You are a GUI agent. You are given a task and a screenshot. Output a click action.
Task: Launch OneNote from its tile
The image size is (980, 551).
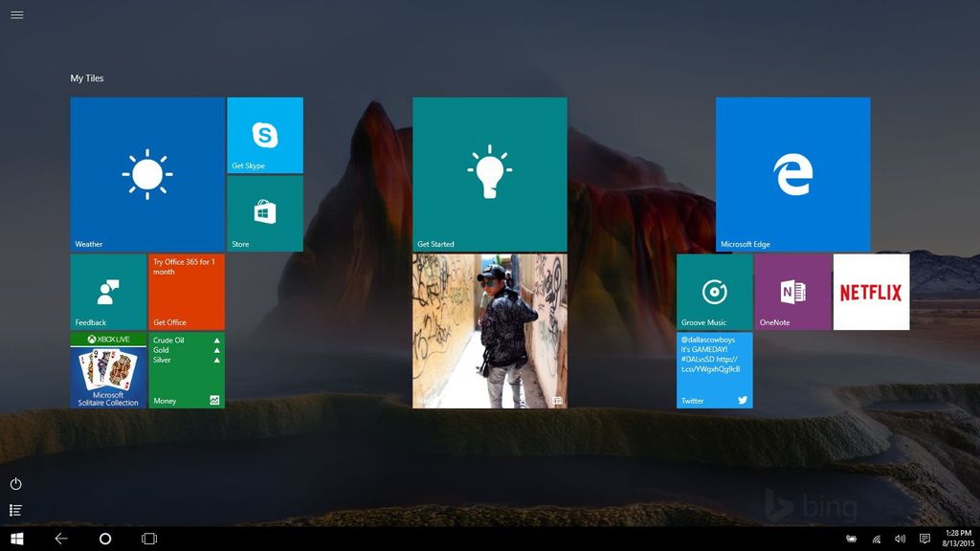pyautogui.click(x=792, y=290)
